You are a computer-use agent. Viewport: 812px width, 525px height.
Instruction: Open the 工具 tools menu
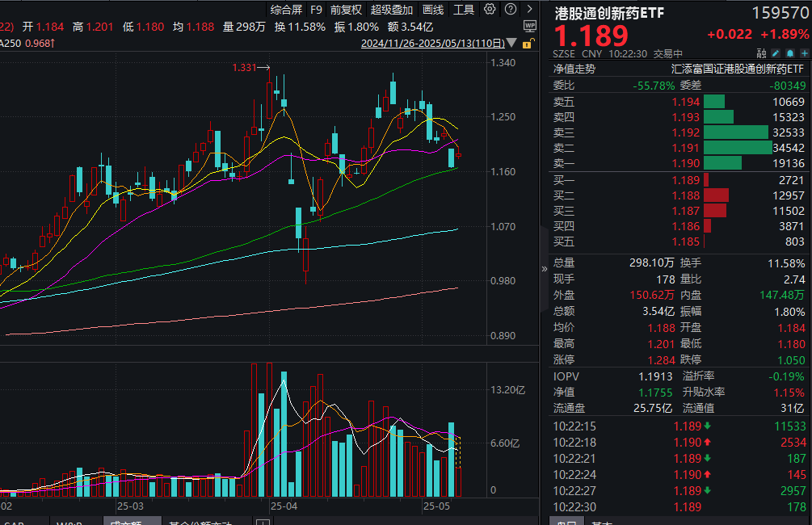pos(463,9)
